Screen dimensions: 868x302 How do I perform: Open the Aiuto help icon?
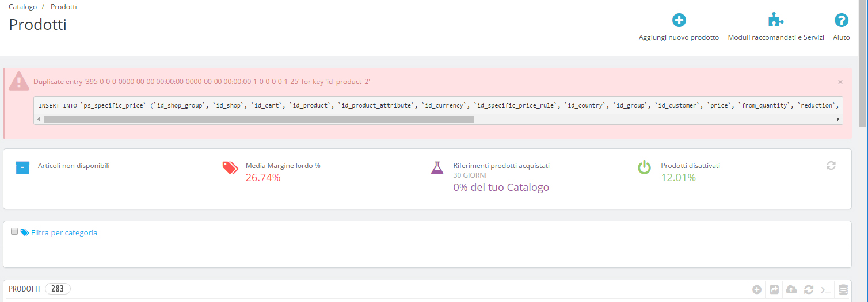842,21
